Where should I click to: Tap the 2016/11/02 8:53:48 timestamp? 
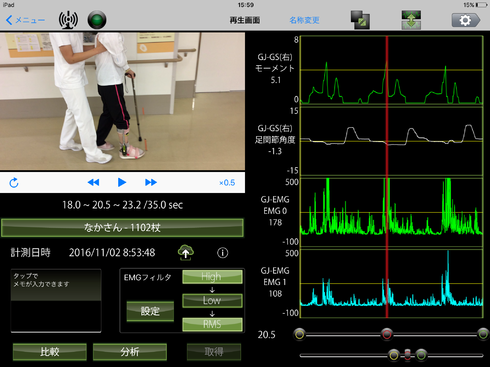tap(112, 253)
